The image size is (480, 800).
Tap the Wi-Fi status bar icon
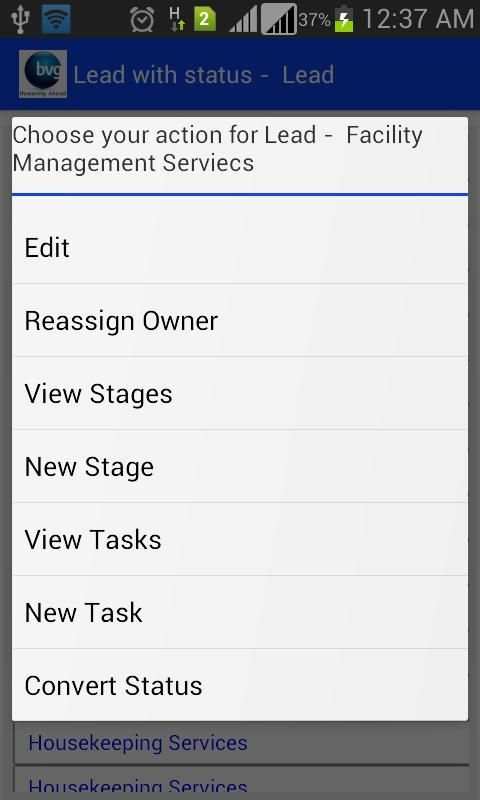click(x=56, y=19)
